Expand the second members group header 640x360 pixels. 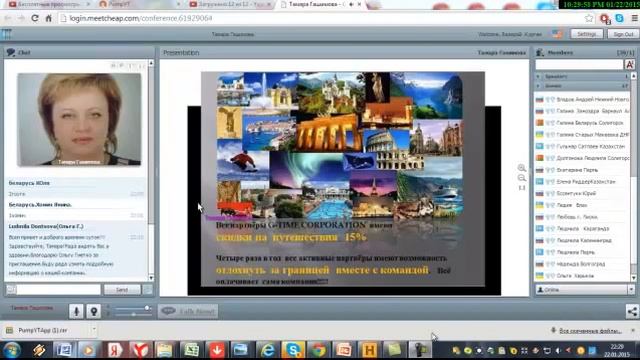click(x=582, y=86)
